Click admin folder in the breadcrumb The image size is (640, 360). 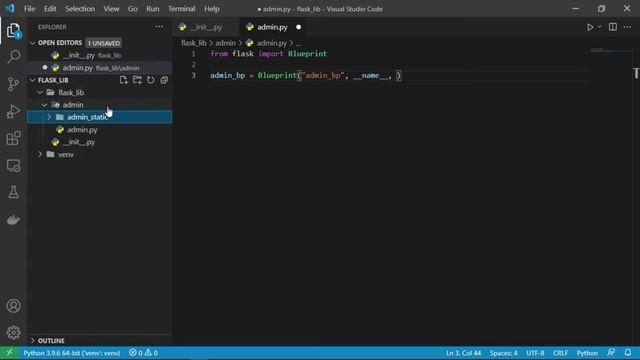[x=225, y=43]
